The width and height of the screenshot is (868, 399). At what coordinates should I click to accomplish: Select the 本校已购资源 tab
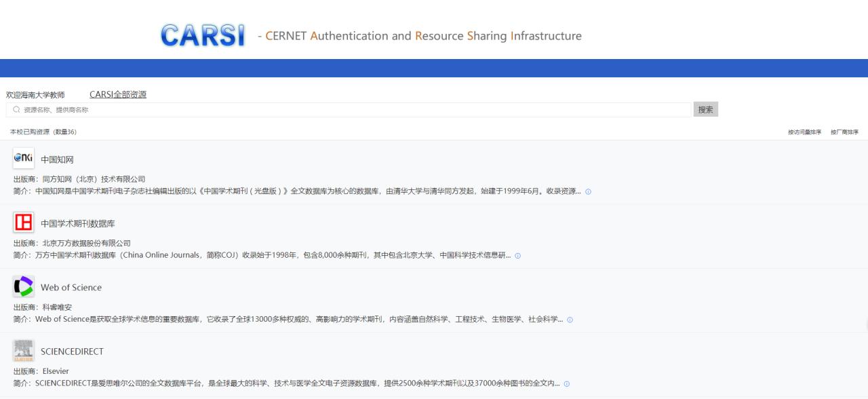(x=31, y=132)
